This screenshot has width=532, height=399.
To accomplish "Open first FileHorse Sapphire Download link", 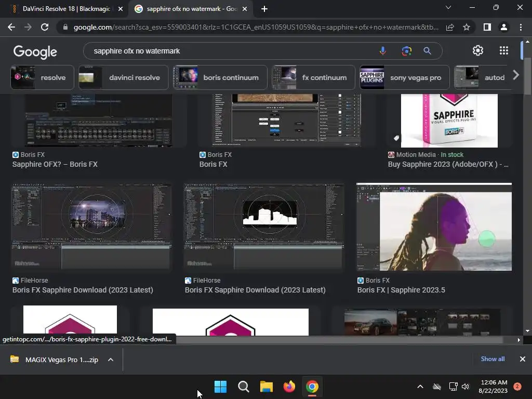I will [x=83, y=290].
